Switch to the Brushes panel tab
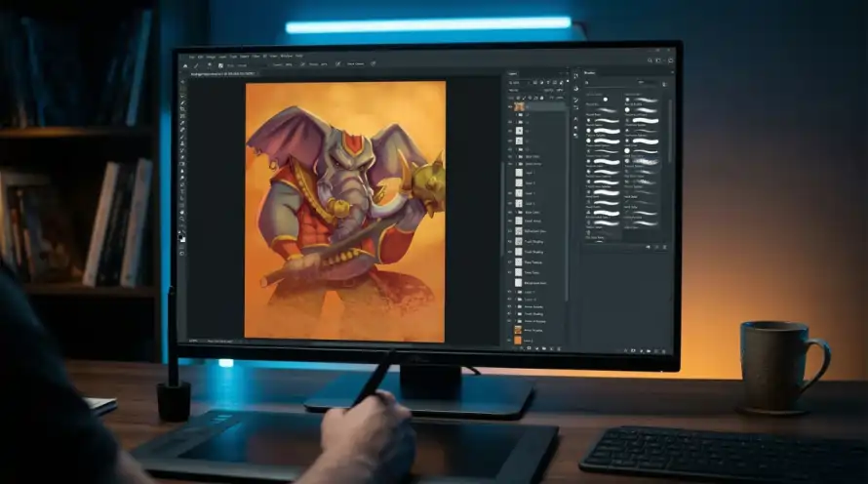Screen dimensions: 868x484 point(589,73)
